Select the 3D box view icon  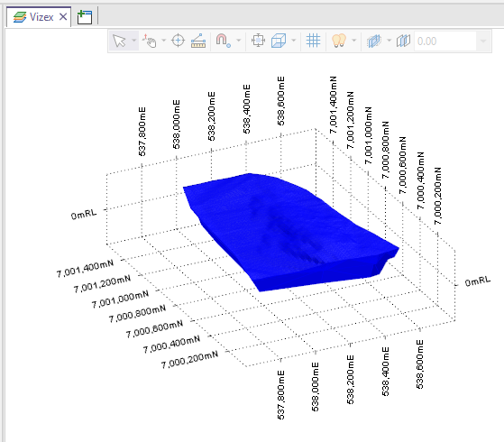(x=279, y=41)
